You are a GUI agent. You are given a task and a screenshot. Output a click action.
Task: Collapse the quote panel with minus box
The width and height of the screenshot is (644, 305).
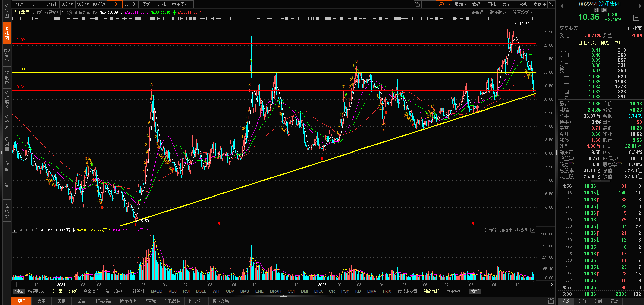click(x=636, y=17)
